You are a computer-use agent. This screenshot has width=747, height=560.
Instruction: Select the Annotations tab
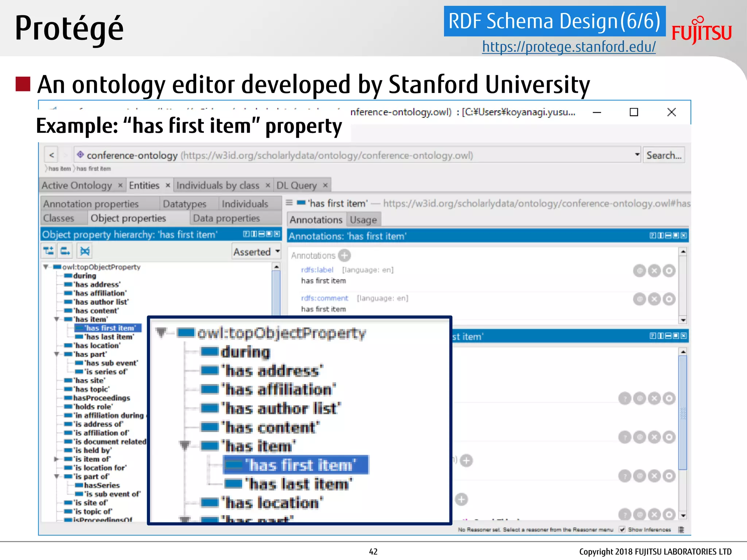(x=316, y=220)
